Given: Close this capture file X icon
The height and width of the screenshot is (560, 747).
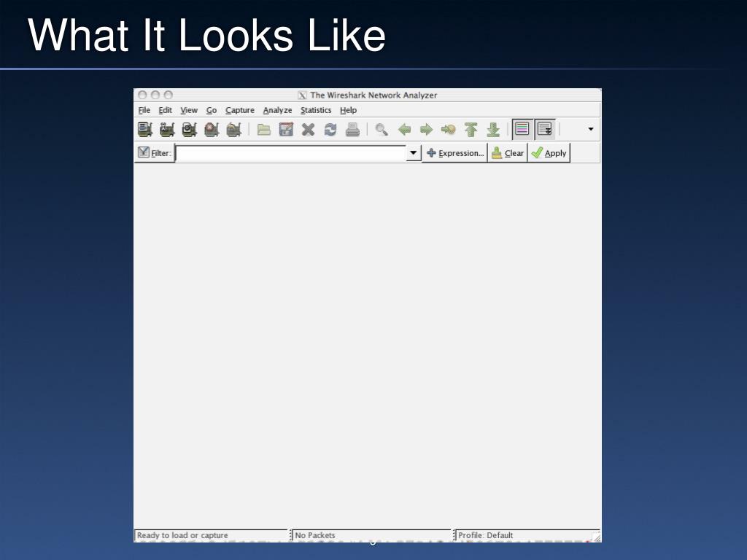Looking at the screenshot, I should [309, 129].
